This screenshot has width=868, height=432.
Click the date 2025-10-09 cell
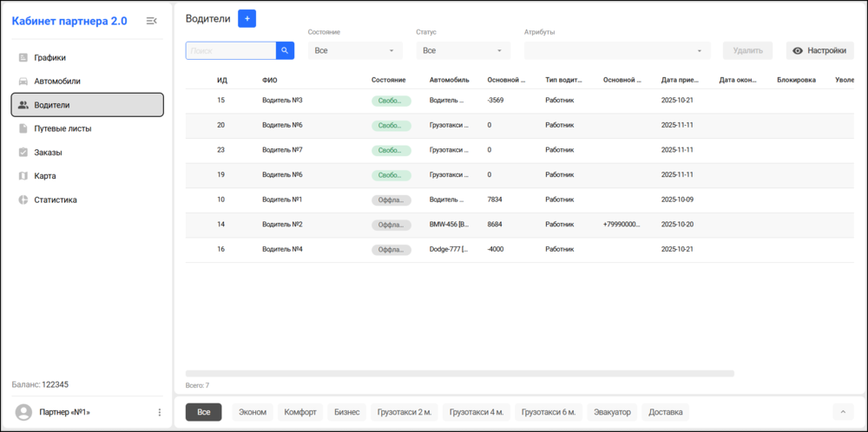678,200
